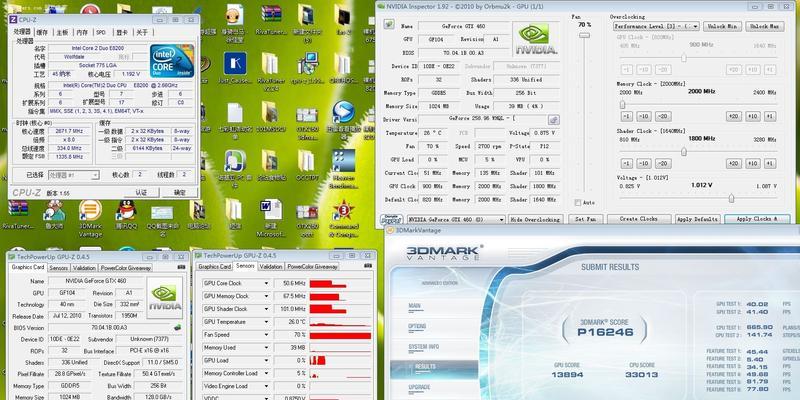800x400 pixels.
Task: Click the +20 button under Memory Clock
Action: point(734,116)
